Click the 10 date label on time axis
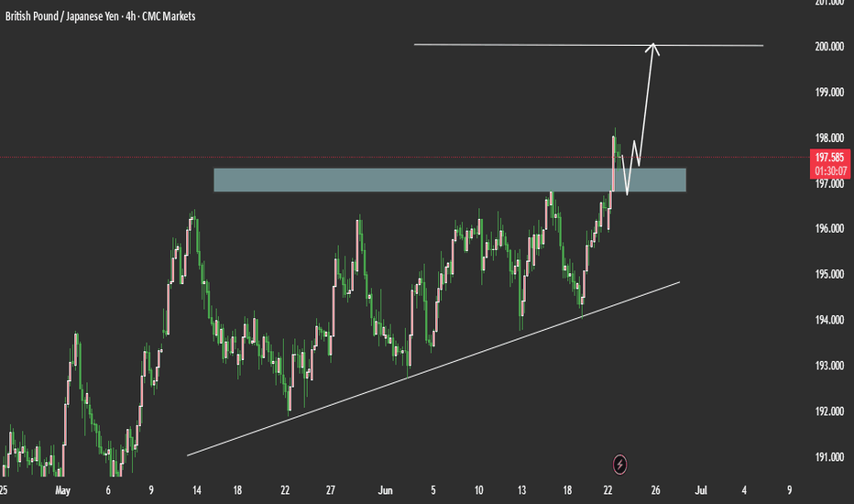854x504 pixels. click(478, 490)
